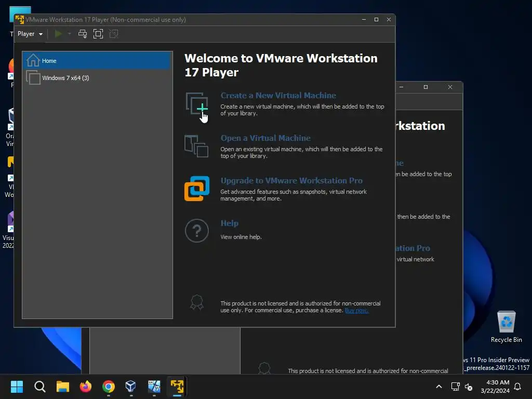Launch Firefox from the taskbar

[x=86, y=387]
